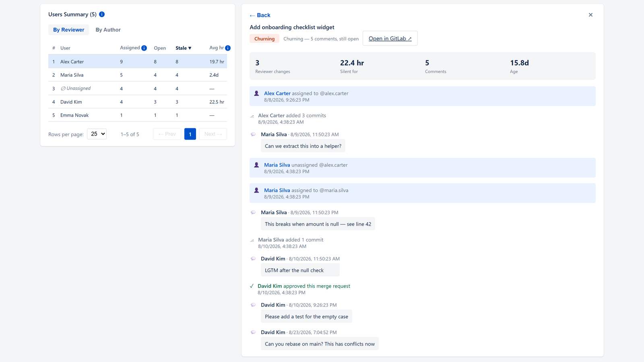Click the commit icon beside 'Maria Silva added 1 commit'

pos(252,240)
